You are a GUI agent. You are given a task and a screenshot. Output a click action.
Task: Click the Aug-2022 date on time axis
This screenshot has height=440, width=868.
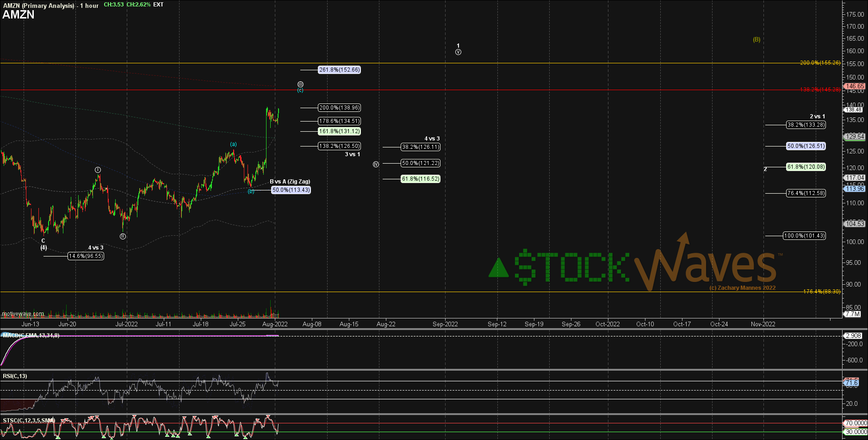click(x=275, y=324)
